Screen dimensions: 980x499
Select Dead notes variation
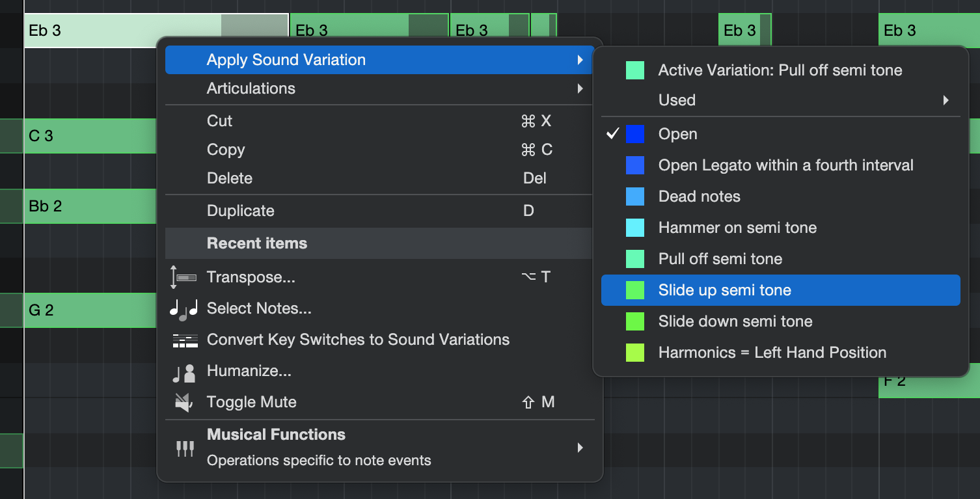coord(781,196)
